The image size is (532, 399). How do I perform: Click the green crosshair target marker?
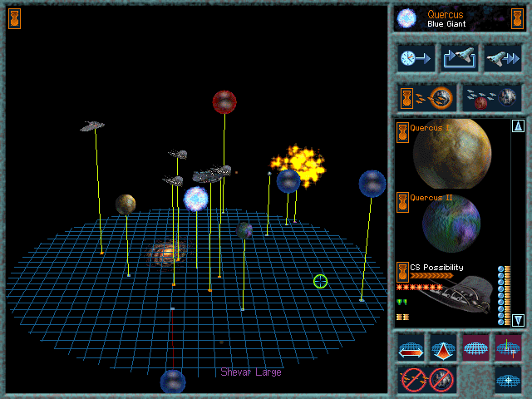[x=320, y=281]
